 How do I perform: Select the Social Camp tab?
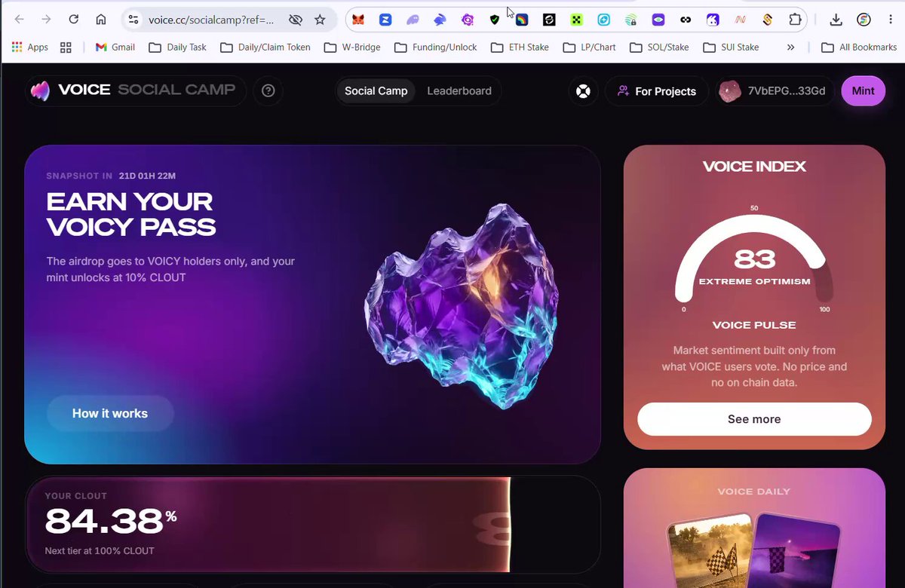point(376,91)
